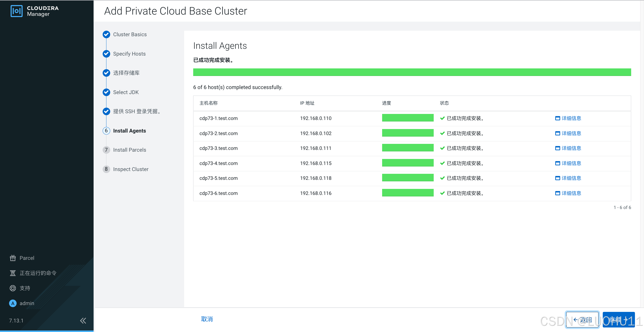
Task: Click the 取消 cancel link
Action: (207, 319)
